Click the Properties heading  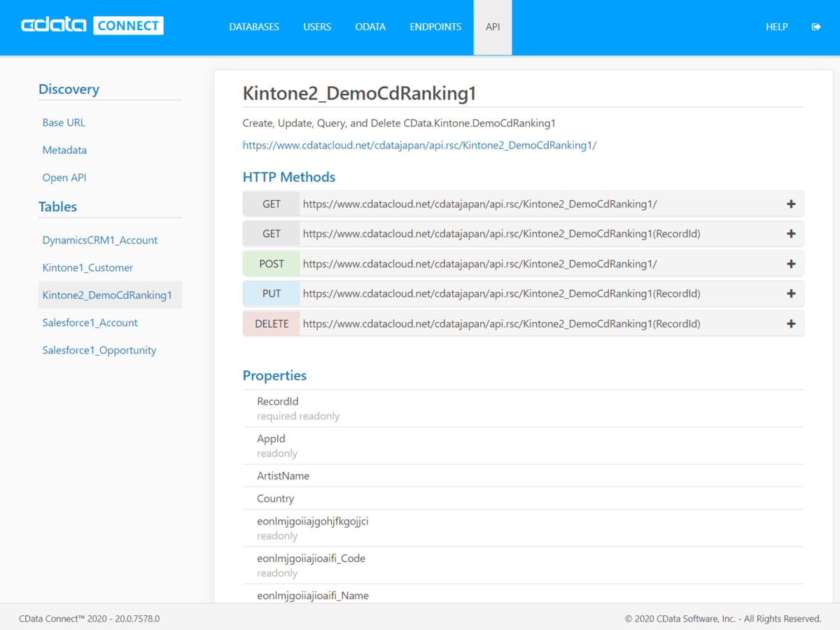point(274,375)
